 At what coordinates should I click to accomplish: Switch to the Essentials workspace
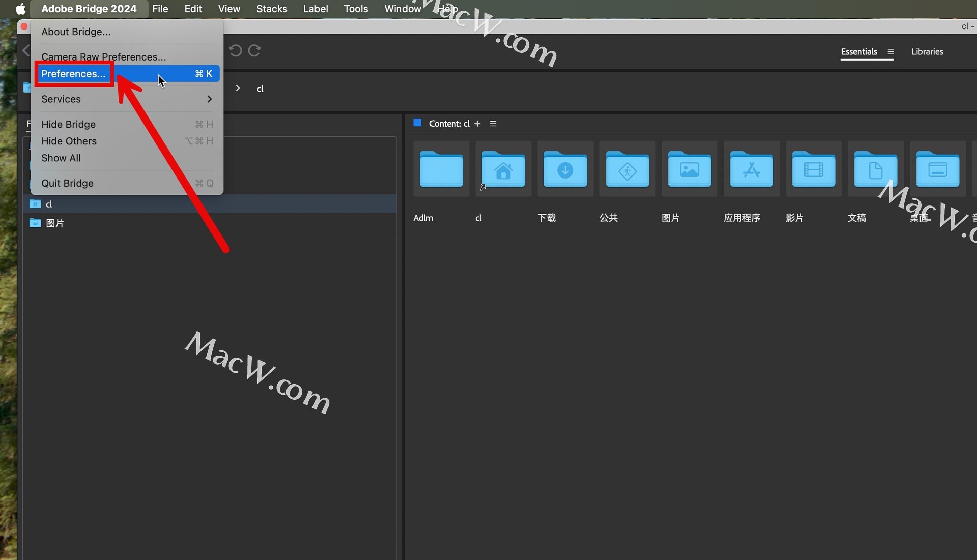point(859,51)
